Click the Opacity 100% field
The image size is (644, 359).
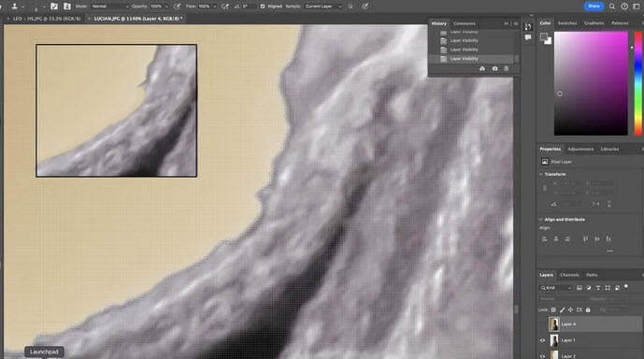pyautogui.click(x=156, y=7)
